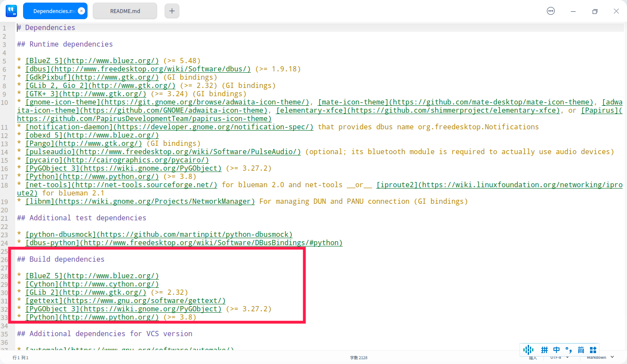Click '(>= 1.9.18)' version text on line 6

pos(278,69)
